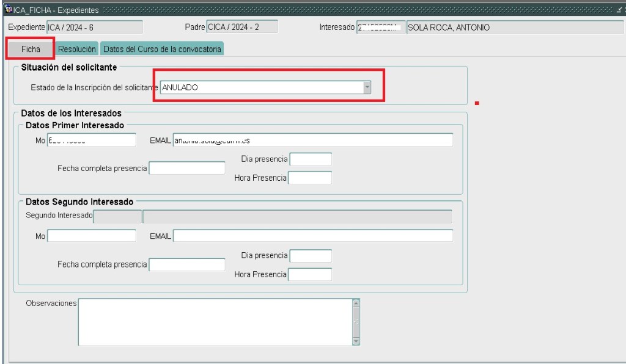Focus the Primer Interesado EMAIL field

(312, 140)
